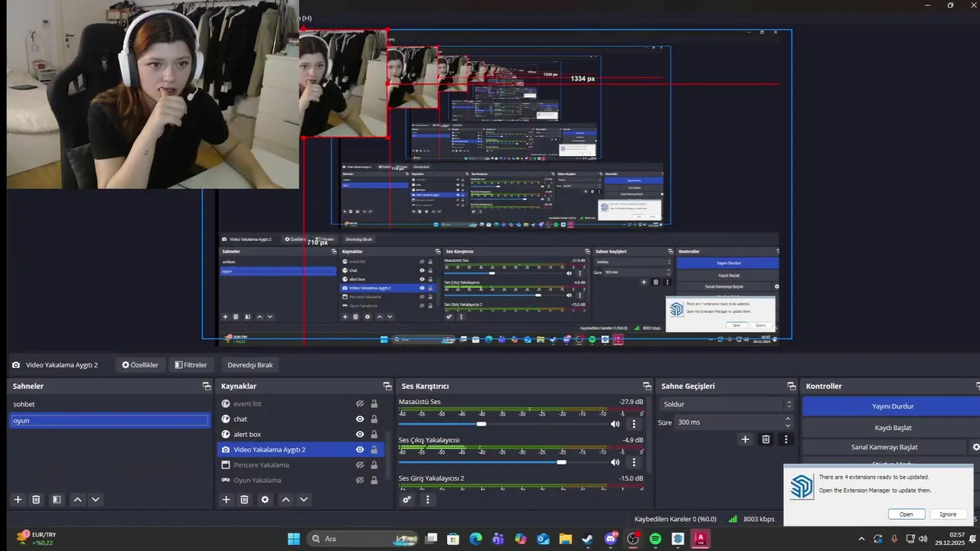Select the chat source row
980x551 pixels.
[x=301, y=419]
